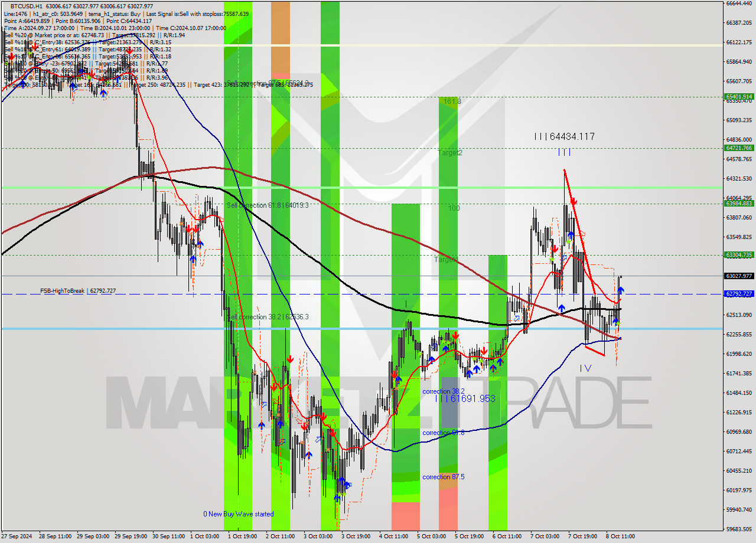The height and width of the screenshot is (543, 756).
Task: Click the I V wave marker
Action: [x=585, y=368]
